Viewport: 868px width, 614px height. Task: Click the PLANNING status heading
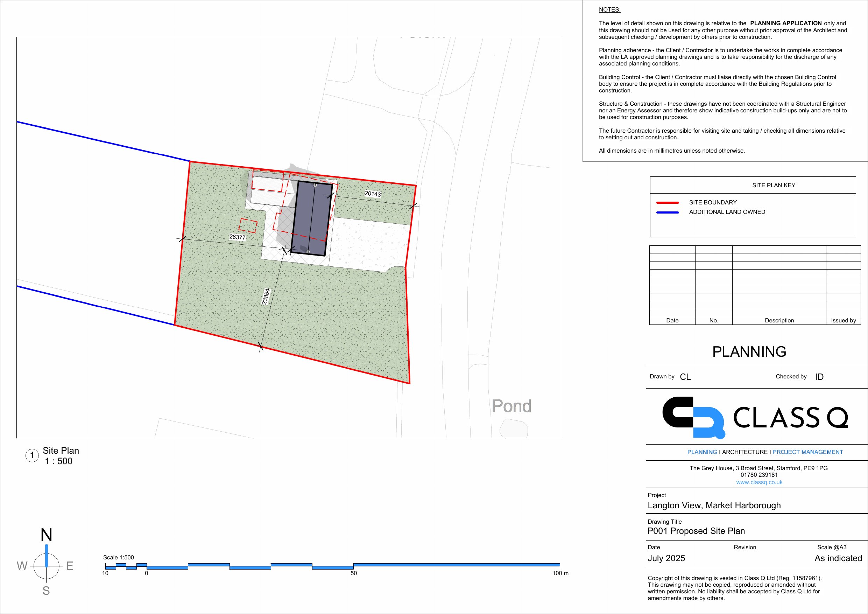(749, 352)
